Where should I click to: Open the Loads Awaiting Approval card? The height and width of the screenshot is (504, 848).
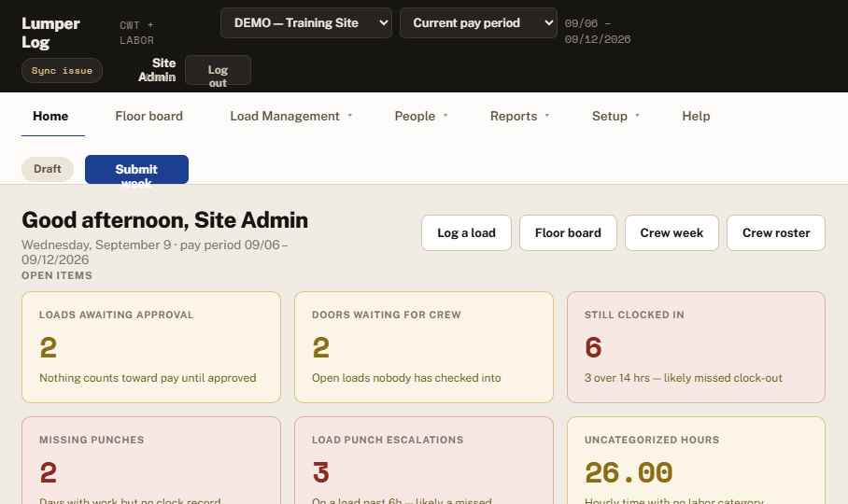pos(151,347)
